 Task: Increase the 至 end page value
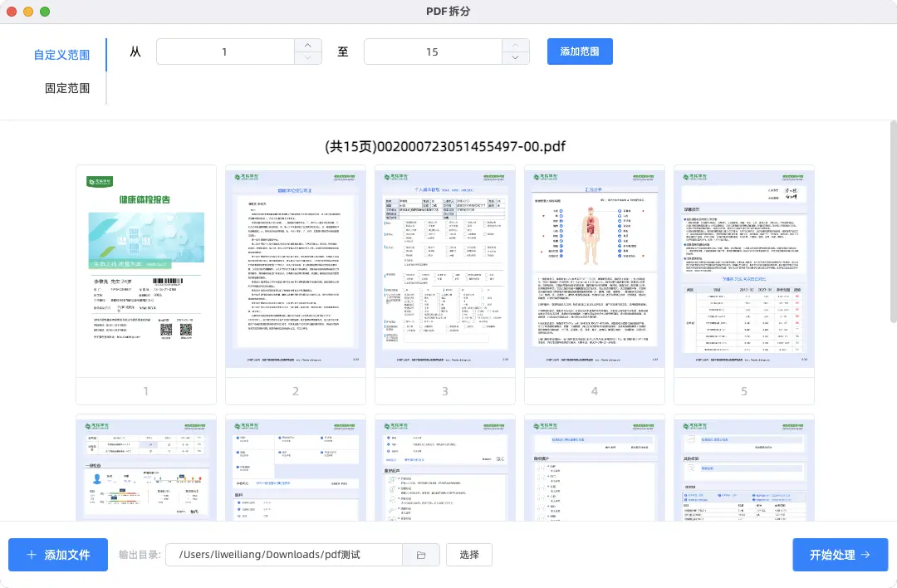(x=516, y=45)
